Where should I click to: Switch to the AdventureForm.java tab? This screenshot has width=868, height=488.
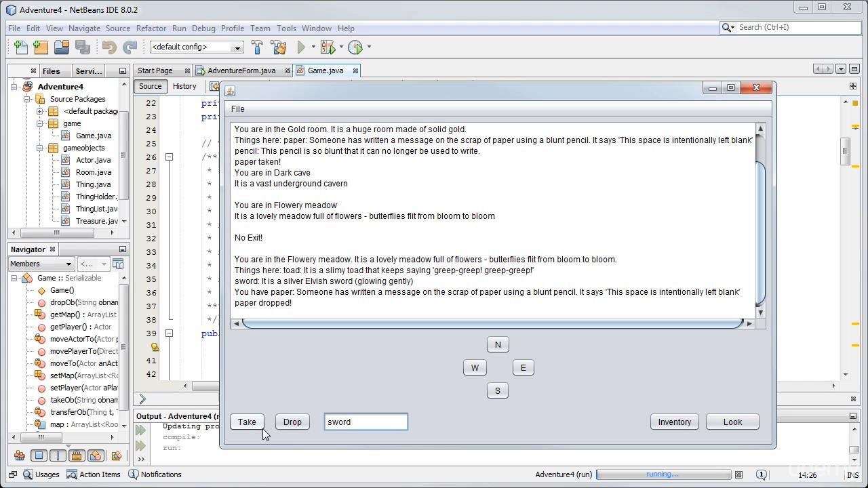[x=241, y=70]
